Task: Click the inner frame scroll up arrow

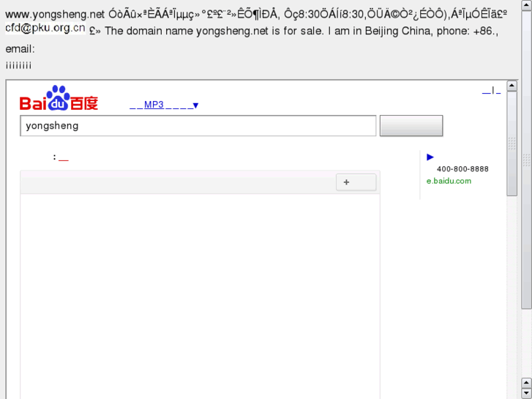Action: tap(512, 86)
